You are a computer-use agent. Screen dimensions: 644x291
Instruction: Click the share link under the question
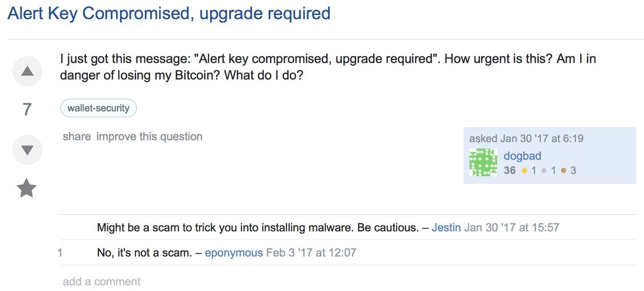click(x=77, y=137)
